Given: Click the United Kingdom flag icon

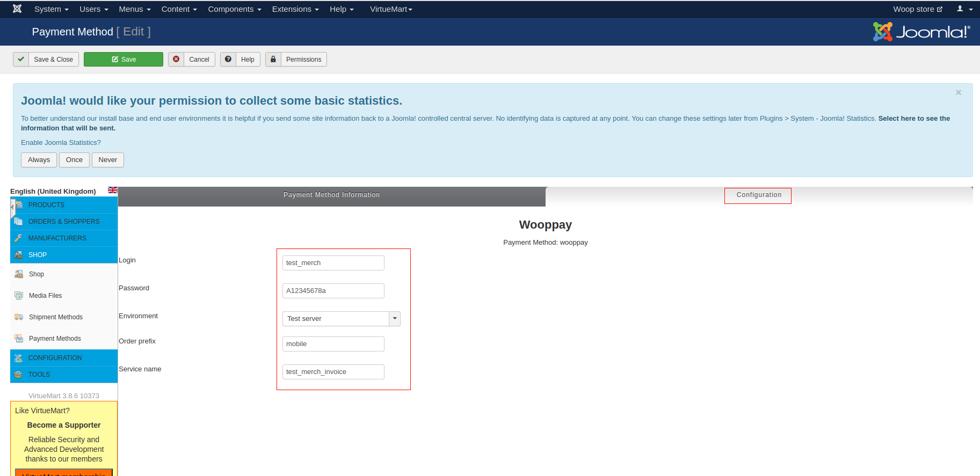Looking at the screenshot, I should click(113, 190).
